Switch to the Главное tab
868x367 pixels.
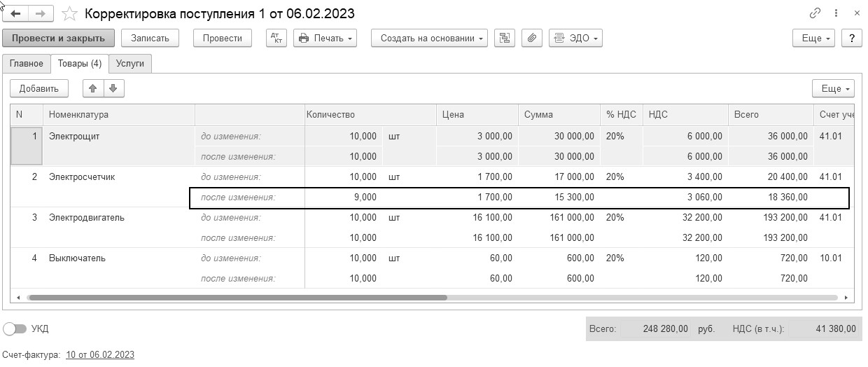(27, 64)
